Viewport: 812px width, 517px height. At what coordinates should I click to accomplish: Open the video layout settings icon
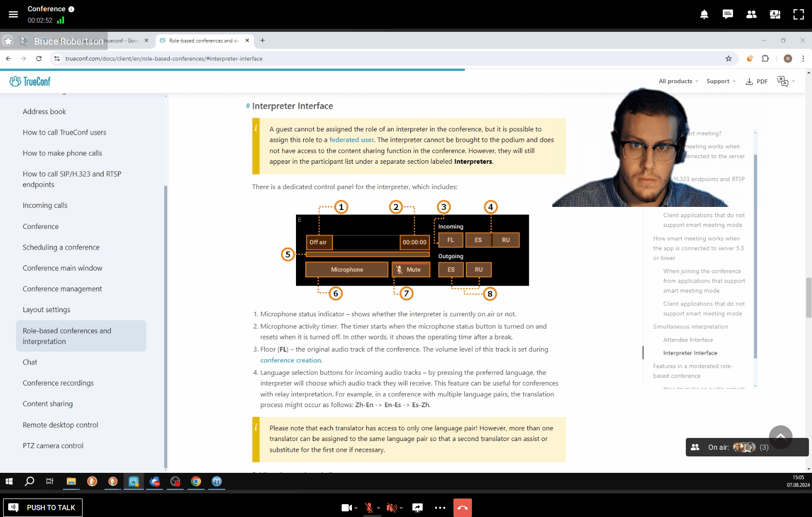[775, 14]
